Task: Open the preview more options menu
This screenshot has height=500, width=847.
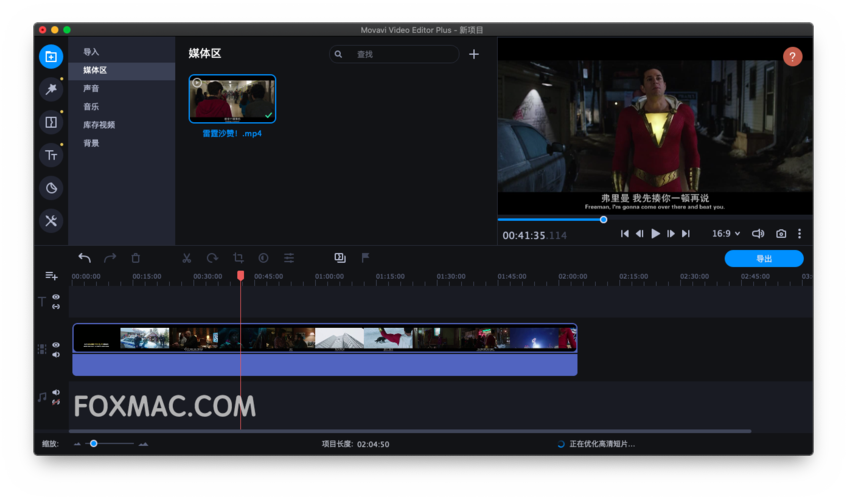Action: pos(799,234)
